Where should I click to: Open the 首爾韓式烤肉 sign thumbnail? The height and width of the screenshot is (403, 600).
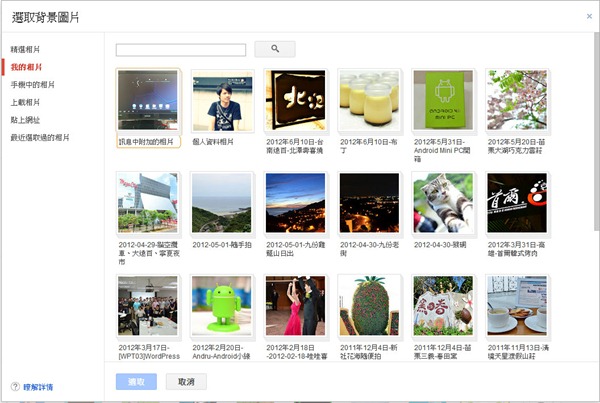[x=517, y=203]
